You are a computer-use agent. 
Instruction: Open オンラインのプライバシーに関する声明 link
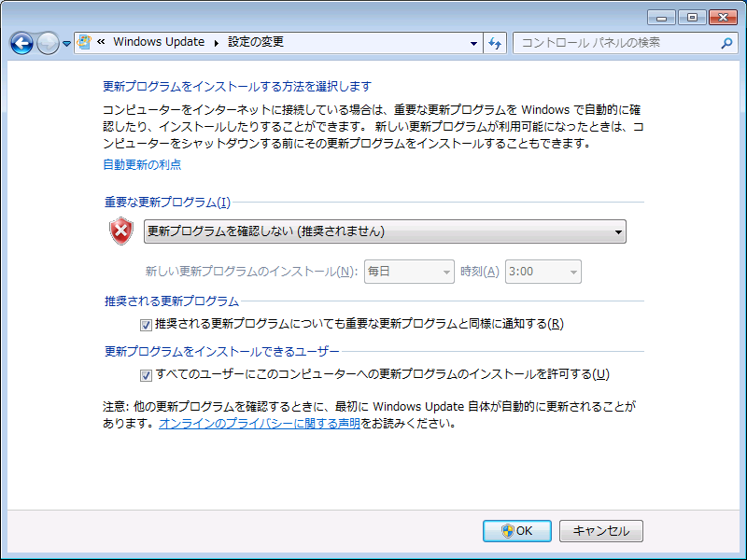click(260, 424)
